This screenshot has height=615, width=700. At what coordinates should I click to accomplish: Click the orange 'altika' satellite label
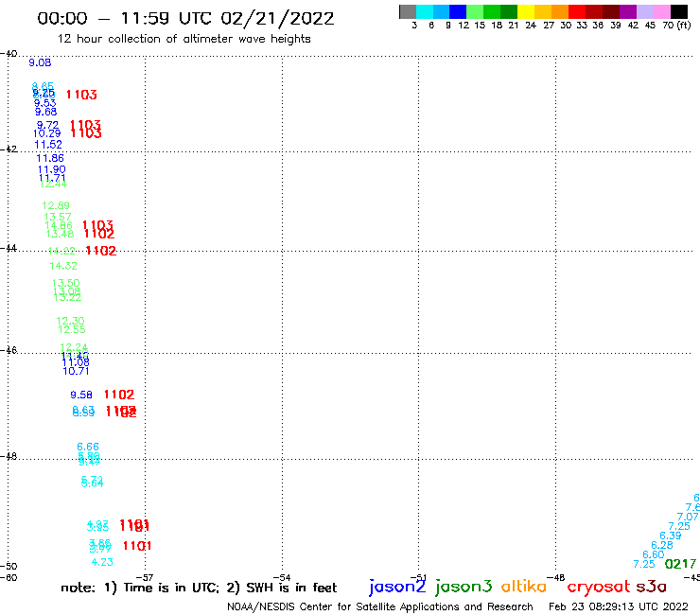(x=524, y=586)
